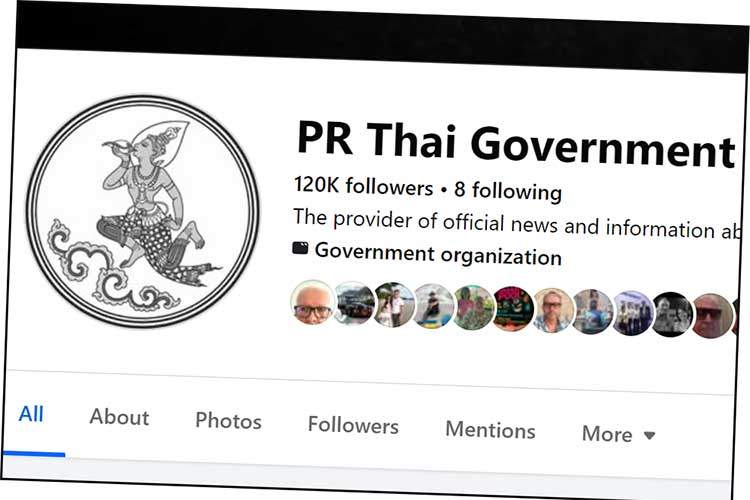Open the first follower avatar, bald man with glasses
This screenshot has width=750, height=500.
[x=312, y=302]
